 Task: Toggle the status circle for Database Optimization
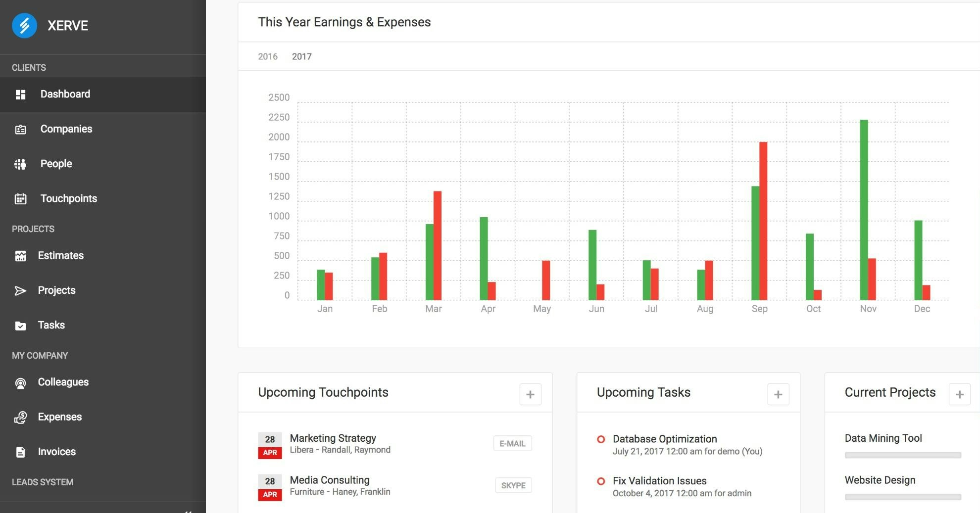(x=602, y=438)
